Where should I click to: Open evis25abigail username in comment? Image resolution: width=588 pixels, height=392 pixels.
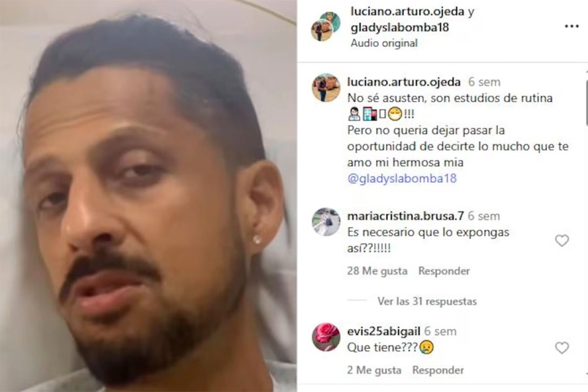pyautogui.click(x=384, y=331)
